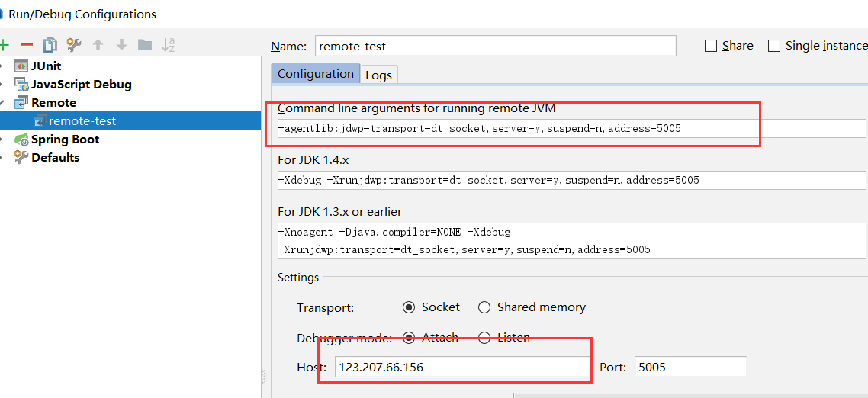Select the remote-test configuration

[x=82, y=120]
